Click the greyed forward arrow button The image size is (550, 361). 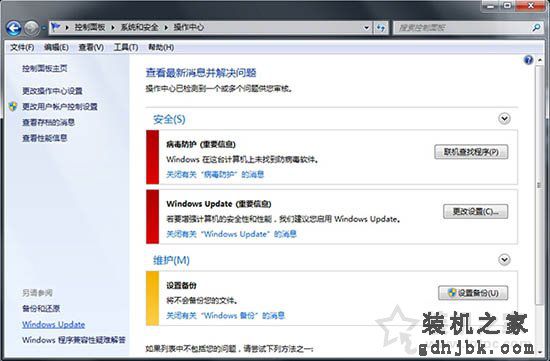(32, 27)
